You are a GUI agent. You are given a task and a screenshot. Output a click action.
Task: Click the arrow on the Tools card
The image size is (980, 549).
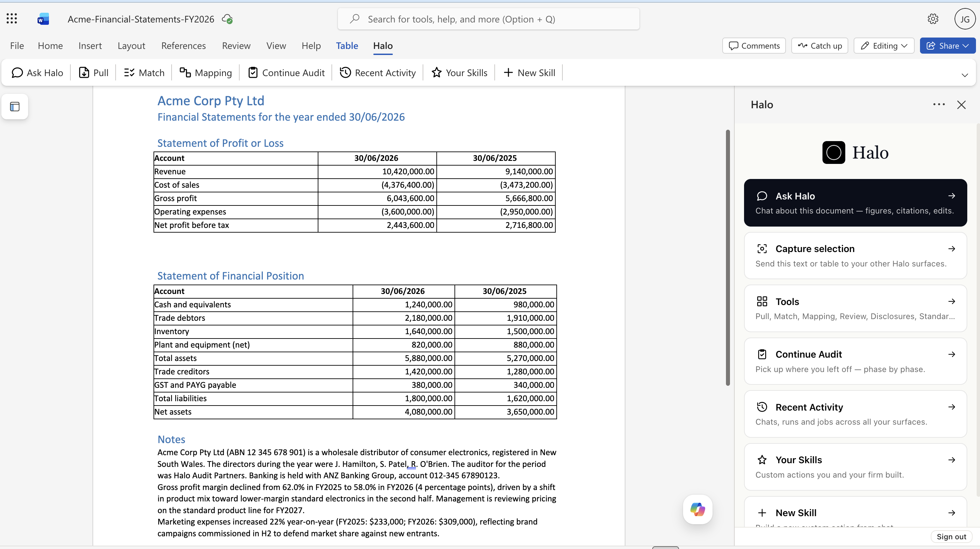coord(952,301)
